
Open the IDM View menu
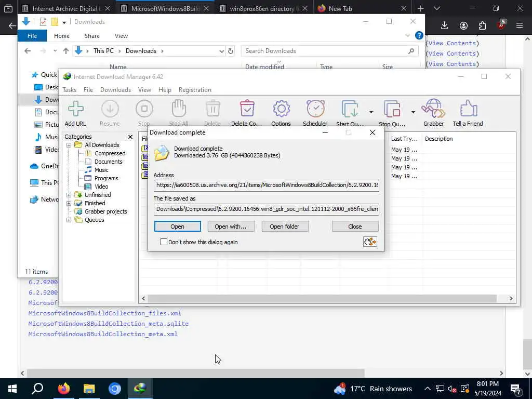coord(144,90)
